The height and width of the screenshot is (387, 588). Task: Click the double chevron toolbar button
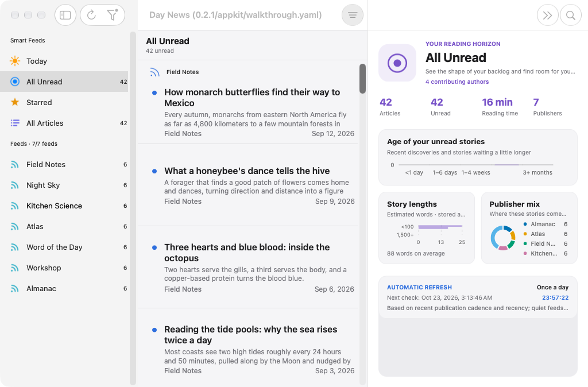click(547, 15)
